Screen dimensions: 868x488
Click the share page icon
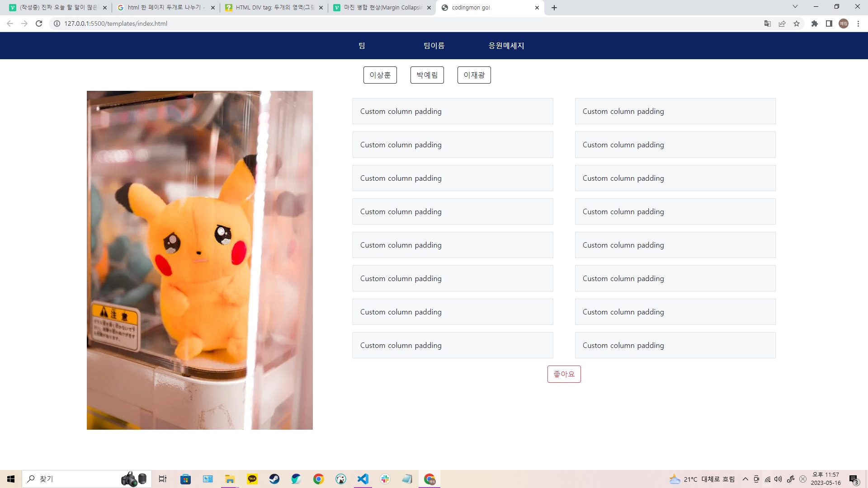coord(782,23)
